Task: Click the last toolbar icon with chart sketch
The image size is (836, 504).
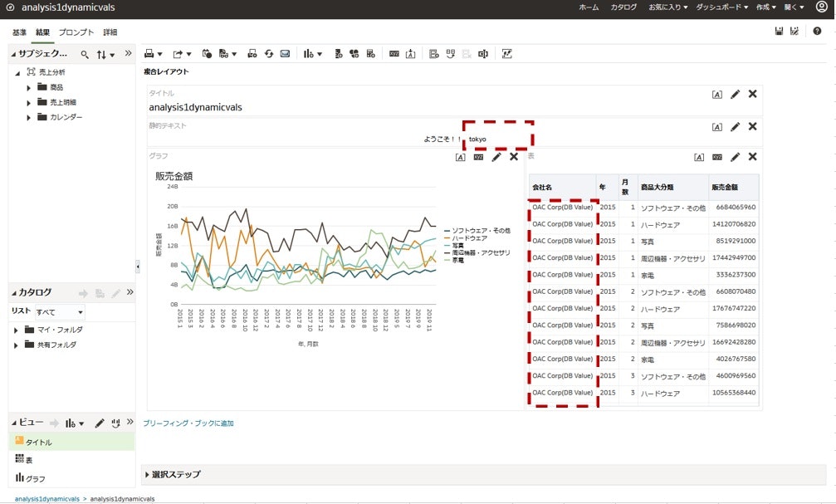Action: tap(506, 53)
